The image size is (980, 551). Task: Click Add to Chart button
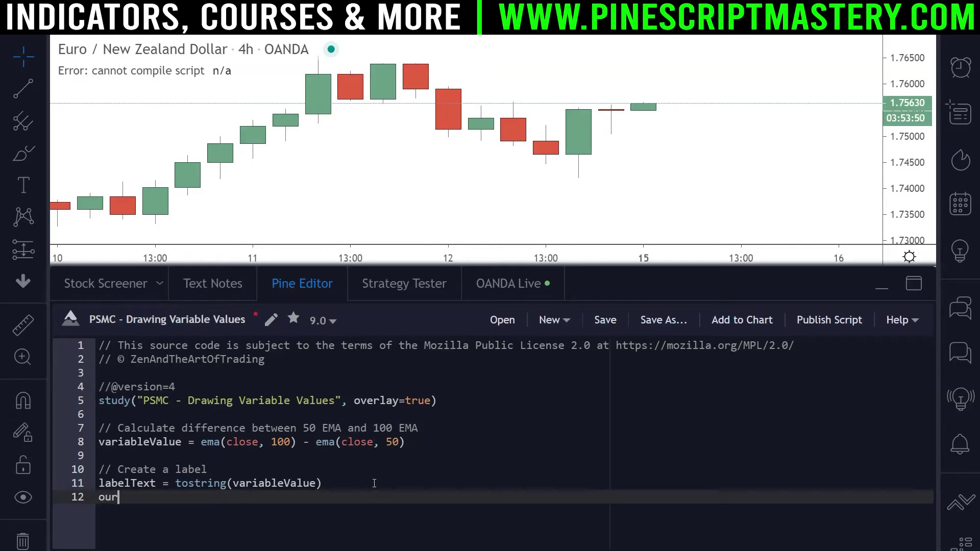742,320
